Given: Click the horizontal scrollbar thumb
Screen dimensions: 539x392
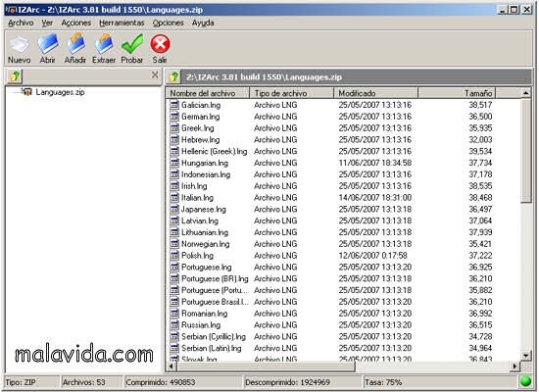Looking at the screenshot, I should 266,367.
